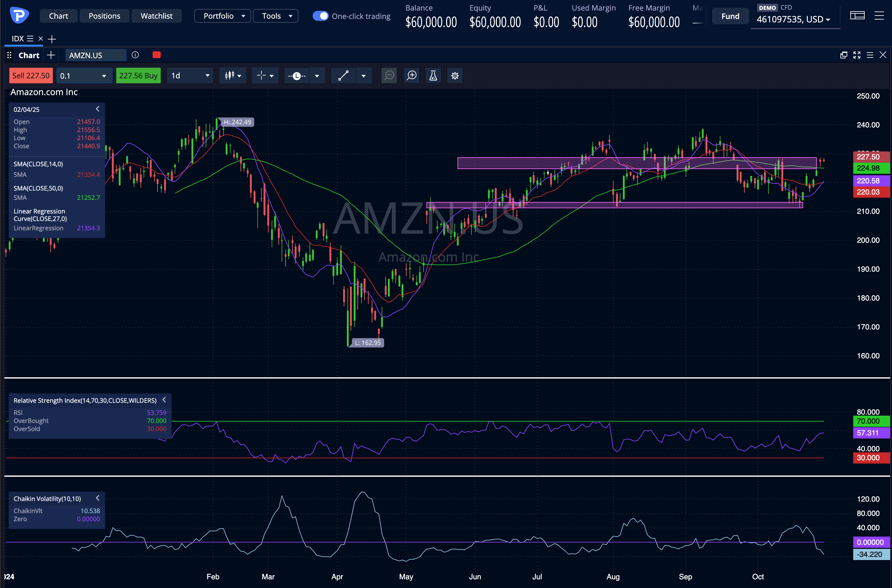
Task: Select the trend line drawing tool
Action: tap(343, 76)
